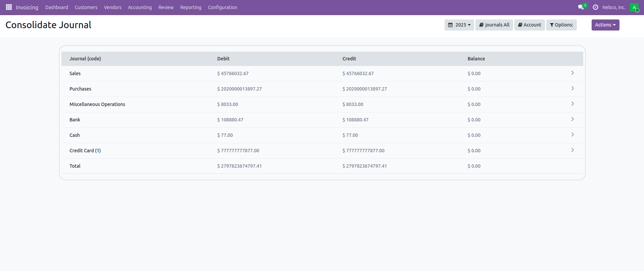Open the green user avatar menu

634,7
